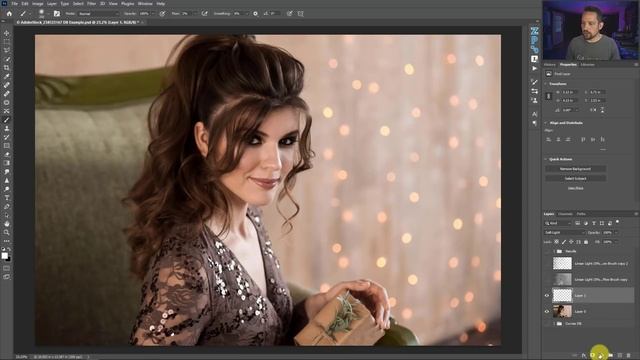Click the foreground color swatch
Viewport: 640px width, 360px height.
click(4, 256)
